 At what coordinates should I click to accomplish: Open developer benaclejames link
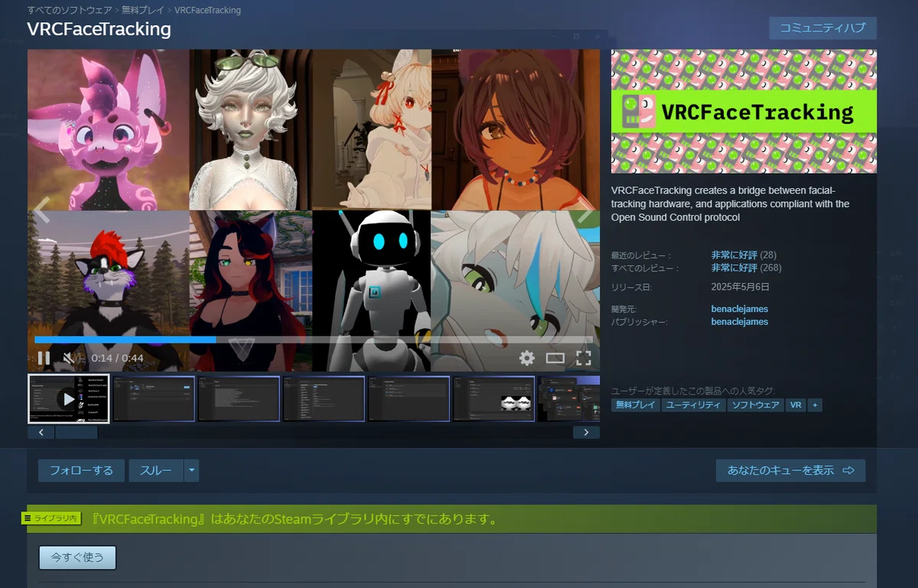tap(740, 309)
